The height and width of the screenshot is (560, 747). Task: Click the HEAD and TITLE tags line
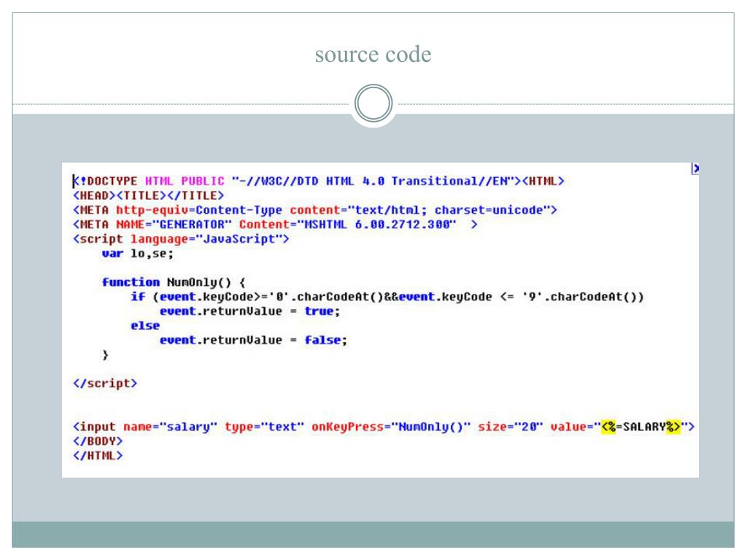[x=148, y=195]
